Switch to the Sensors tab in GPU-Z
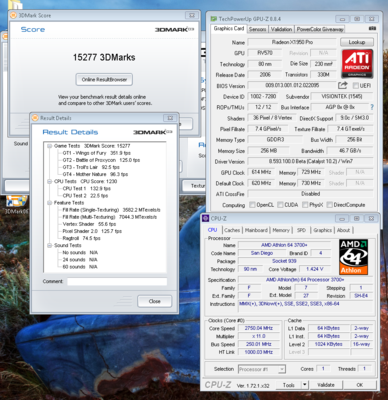This screenshot has width=388, height=400. click(257, 29)
